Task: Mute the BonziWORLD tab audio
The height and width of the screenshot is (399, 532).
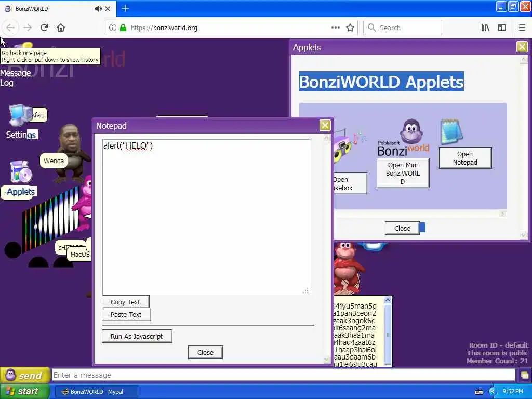Action: click(x=98, y=9)
